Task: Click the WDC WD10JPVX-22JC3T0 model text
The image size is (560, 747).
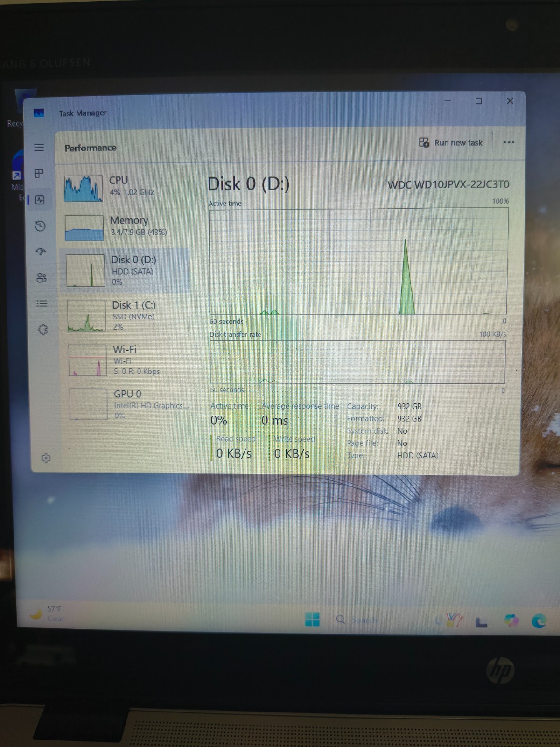Action: tap(448, 184)
